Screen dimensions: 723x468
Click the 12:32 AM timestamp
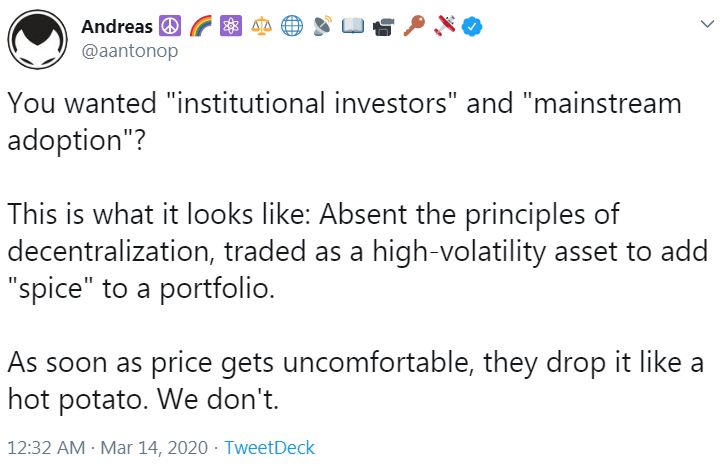click(47, 448)
